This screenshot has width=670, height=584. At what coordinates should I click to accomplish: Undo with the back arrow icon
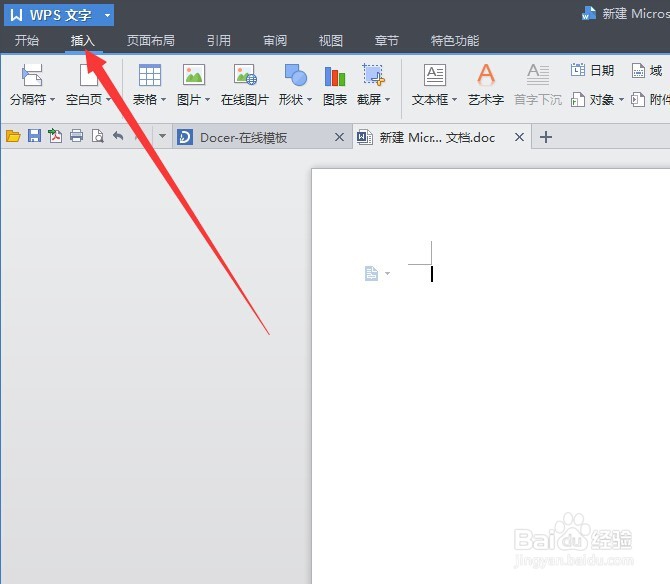point(118,137)
